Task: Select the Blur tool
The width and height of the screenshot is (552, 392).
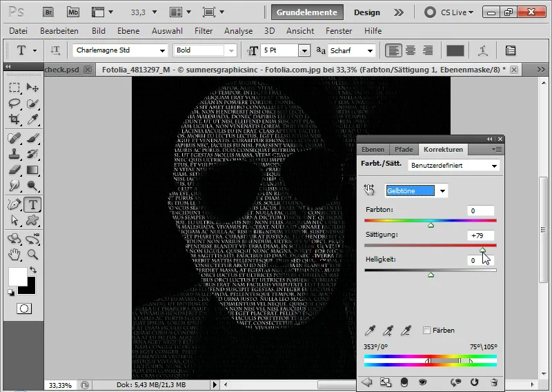Action: tap(14, 185)
